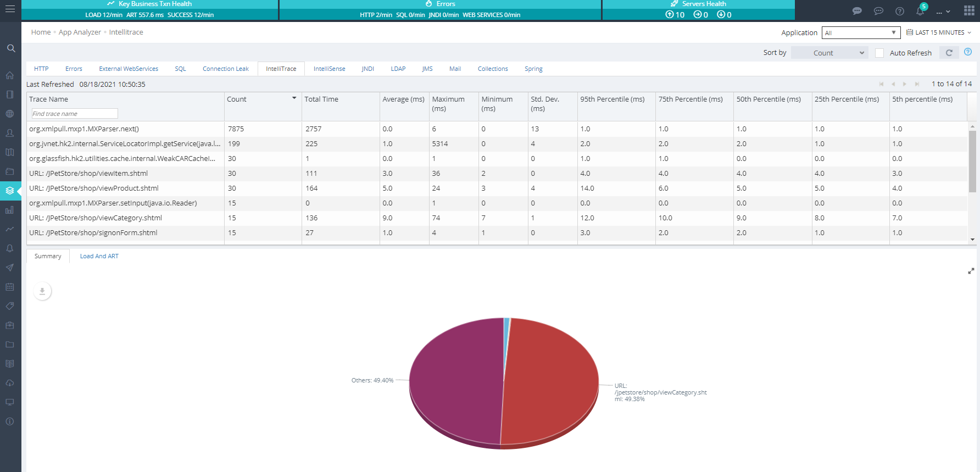The image size is (980, 472).
Task: Click the refresh icon beside Auto Refresh
Action: point(949,53)
